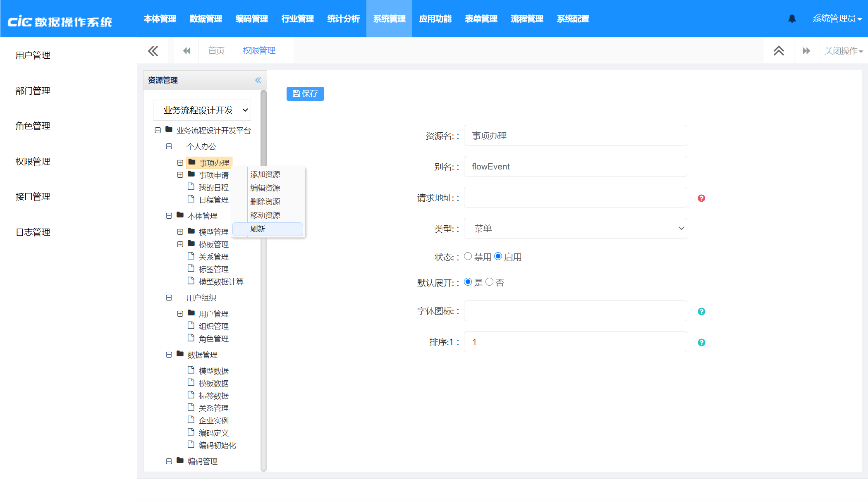The width and height of the screenshot is (868, 501).
Task: Click the help icon beside 字体图标
Action: pyautogui.click(x=701, y=312)
